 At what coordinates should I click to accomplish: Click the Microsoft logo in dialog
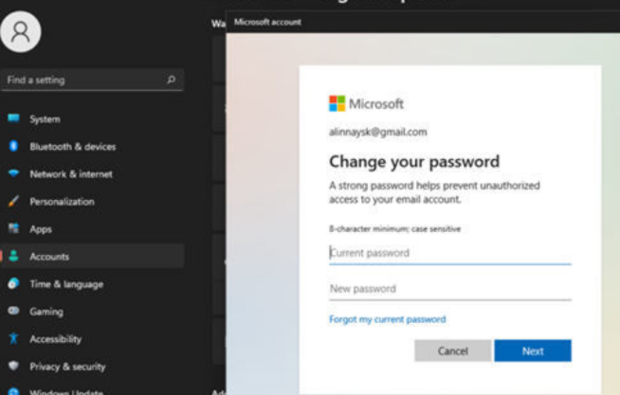337,104
